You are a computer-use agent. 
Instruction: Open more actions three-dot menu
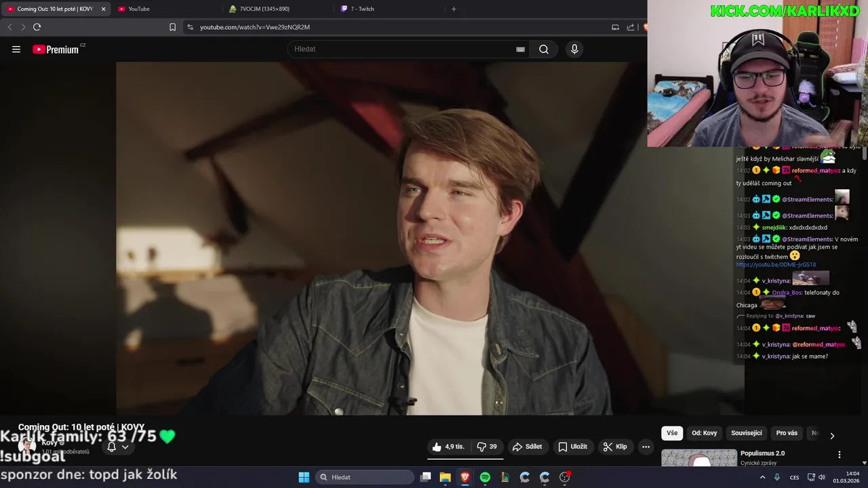tap(646, 447)
